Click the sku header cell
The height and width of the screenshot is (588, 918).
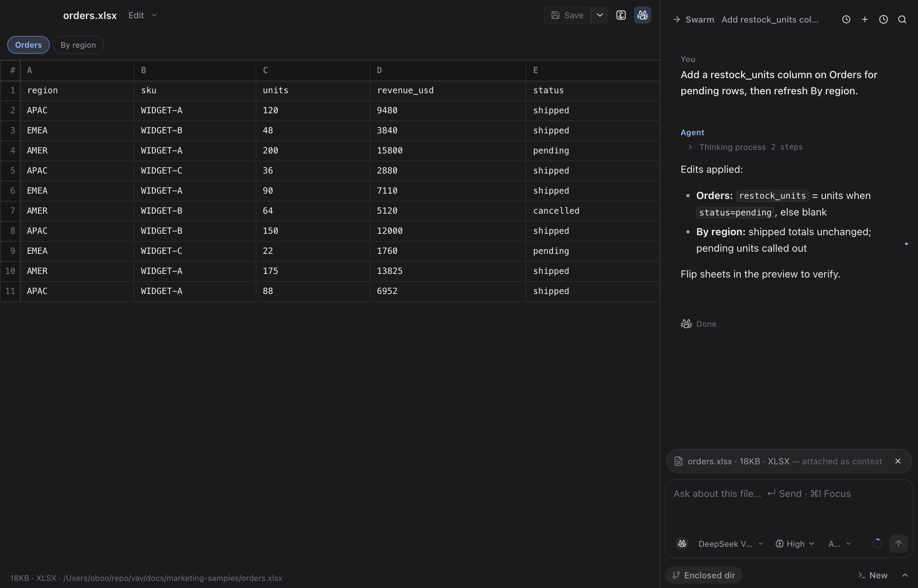click(x=195, y=90)
